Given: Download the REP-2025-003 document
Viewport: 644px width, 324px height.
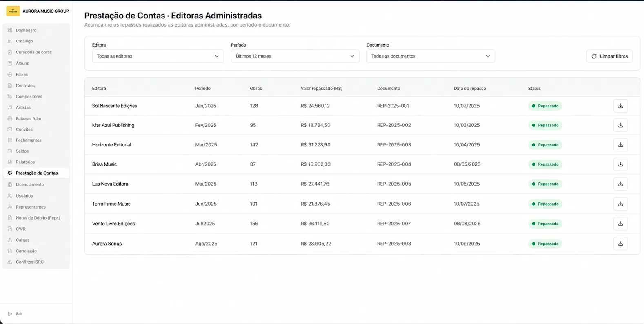Looking at the screenshot, I should point(620,145).
